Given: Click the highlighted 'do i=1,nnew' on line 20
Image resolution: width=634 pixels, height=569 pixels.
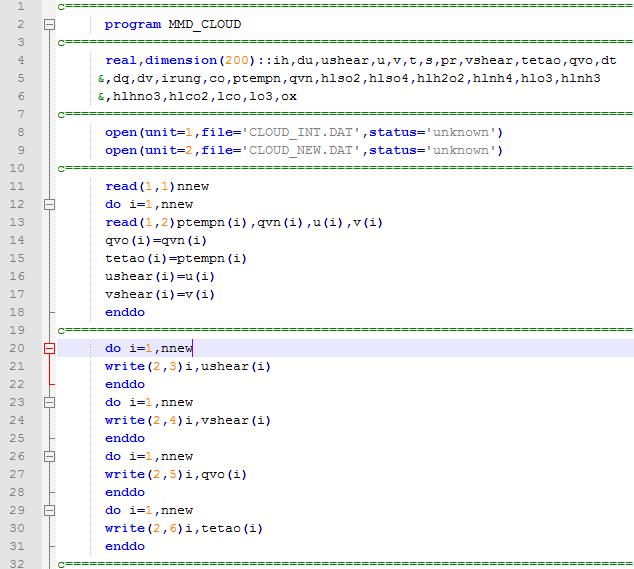Looking at the screenshot, I should pos(149,348).
